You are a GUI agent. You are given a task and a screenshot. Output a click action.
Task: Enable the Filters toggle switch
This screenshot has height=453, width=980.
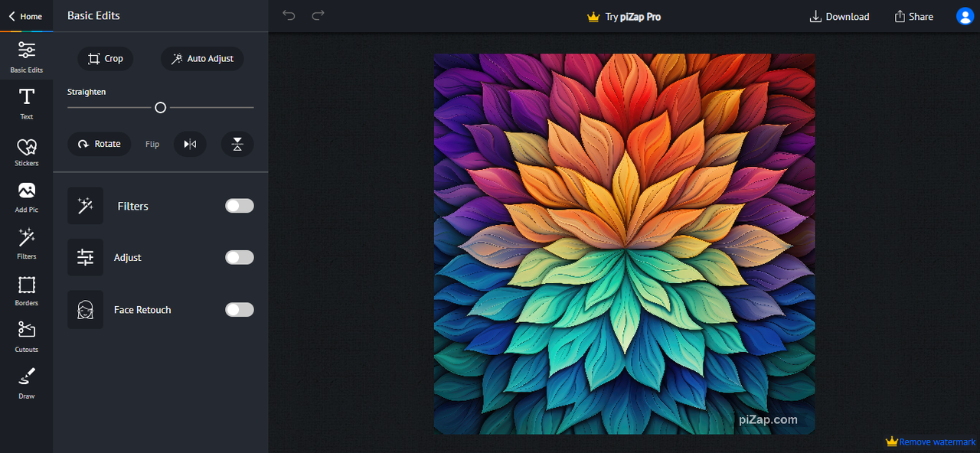(x=239, y=206)
